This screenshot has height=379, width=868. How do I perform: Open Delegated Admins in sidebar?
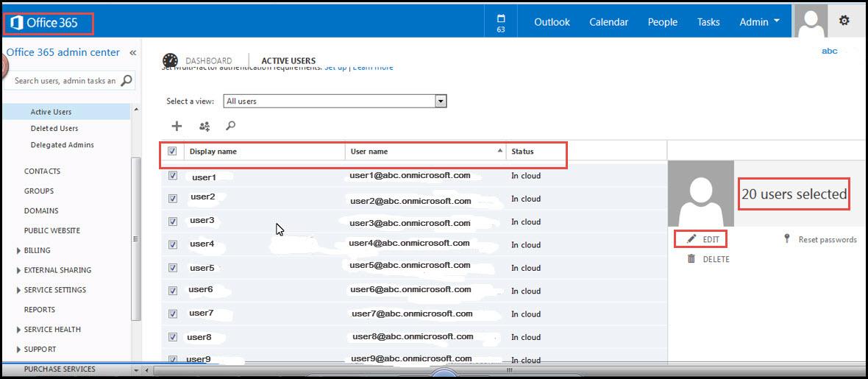(62, 145)
